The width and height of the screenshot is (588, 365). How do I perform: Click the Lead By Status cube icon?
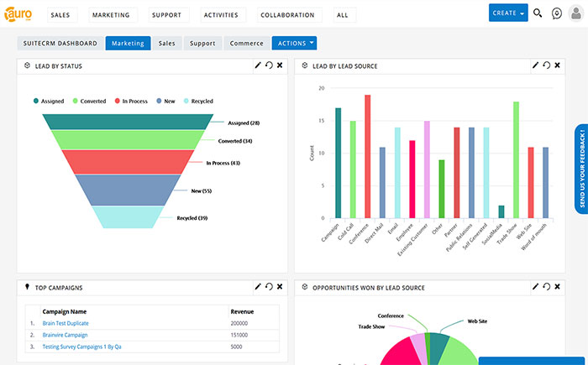click(x=27, y=65)
